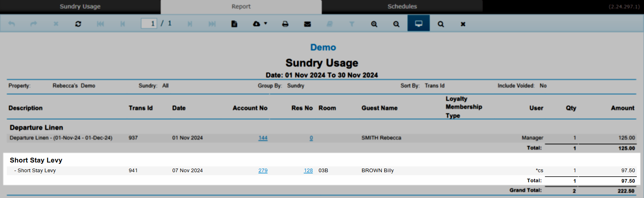Select the Report tab

coord(241,6)
